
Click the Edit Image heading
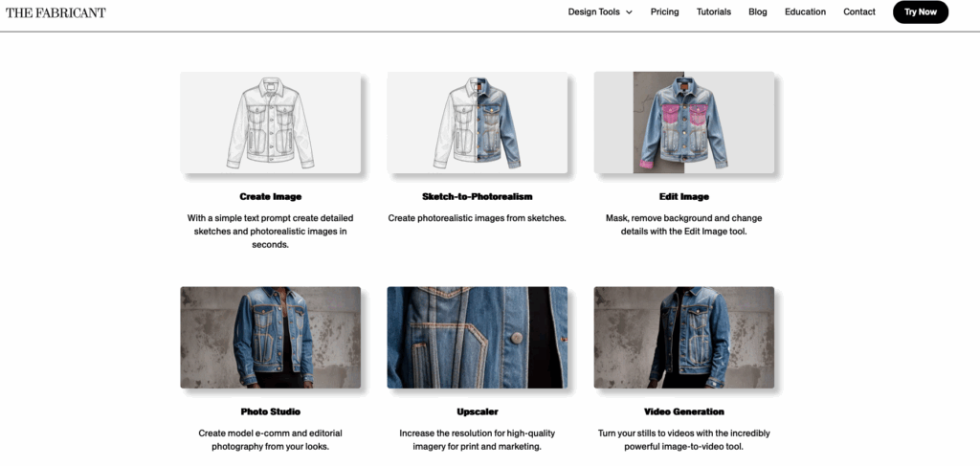[x=683, y=197]
